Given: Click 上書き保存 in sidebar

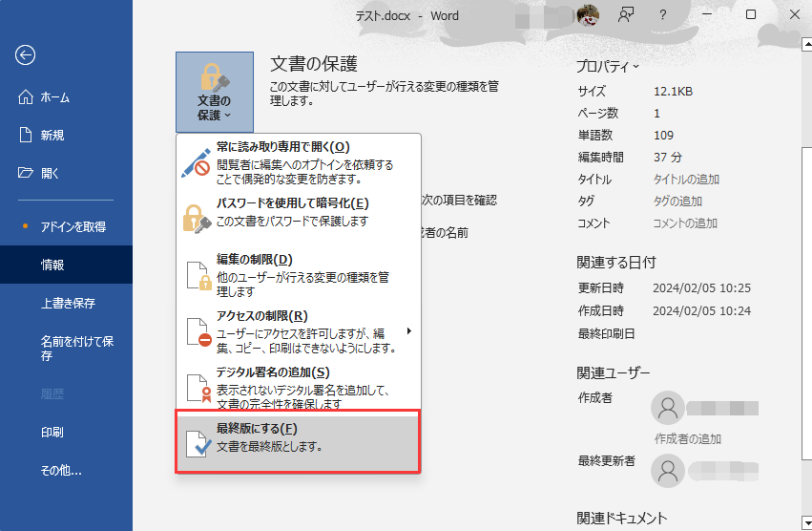Looking at the screenshot, I should pyautogui.click(x=66, y=303).
